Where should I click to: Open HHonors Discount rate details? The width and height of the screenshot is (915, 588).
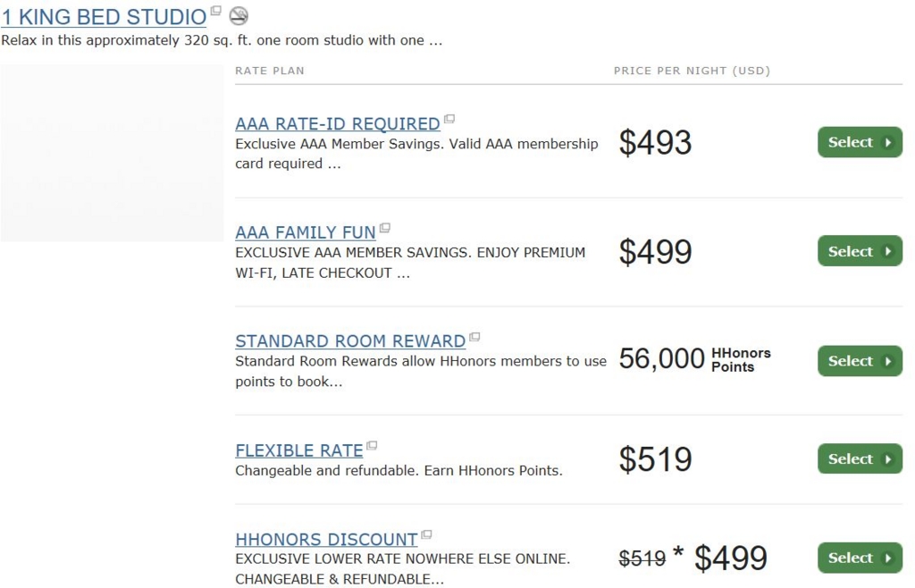(327, 539)
